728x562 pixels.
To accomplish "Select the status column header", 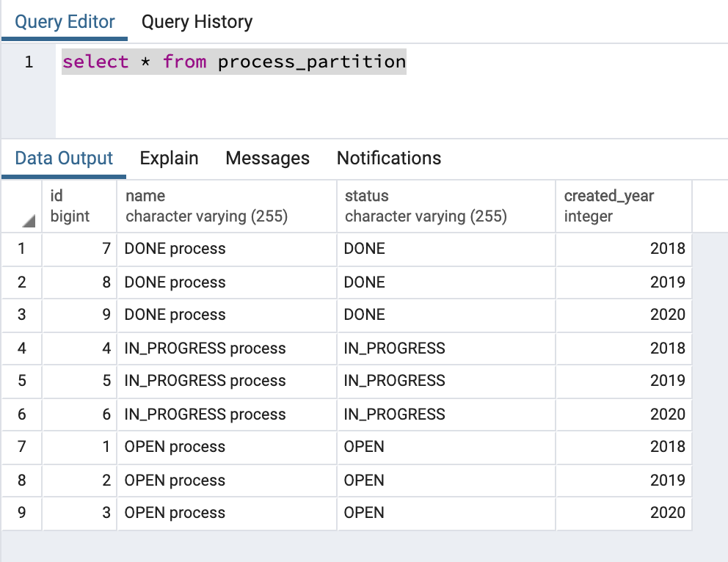I will click(x=446, y=206).
